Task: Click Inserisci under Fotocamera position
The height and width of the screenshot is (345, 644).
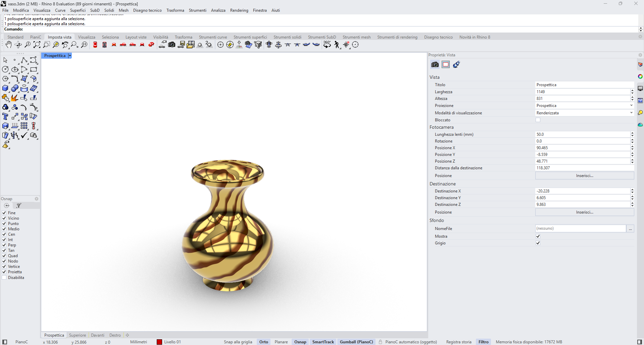Action: [x=584, y=175]
